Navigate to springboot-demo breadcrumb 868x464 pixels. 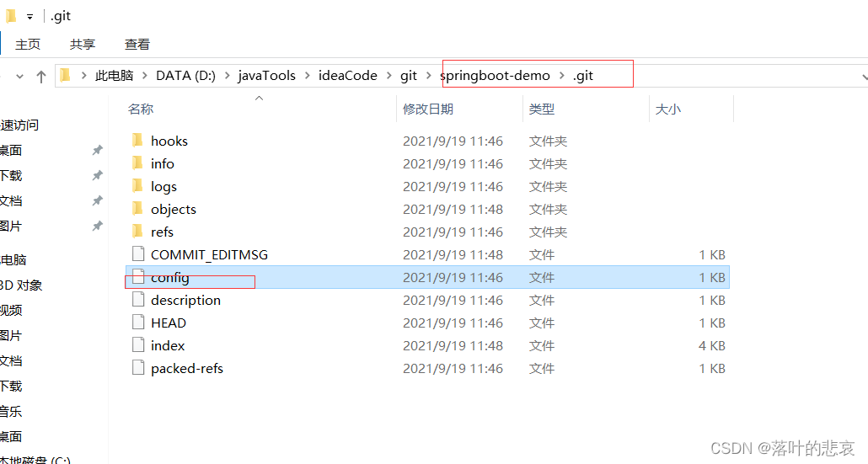click(x=495, y=75)
